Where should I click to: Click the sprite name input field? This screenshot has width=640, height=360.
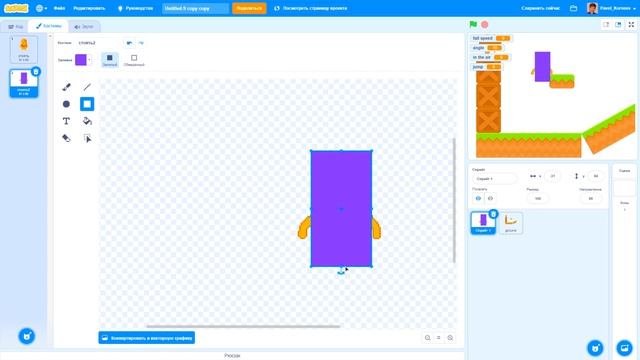494,179
